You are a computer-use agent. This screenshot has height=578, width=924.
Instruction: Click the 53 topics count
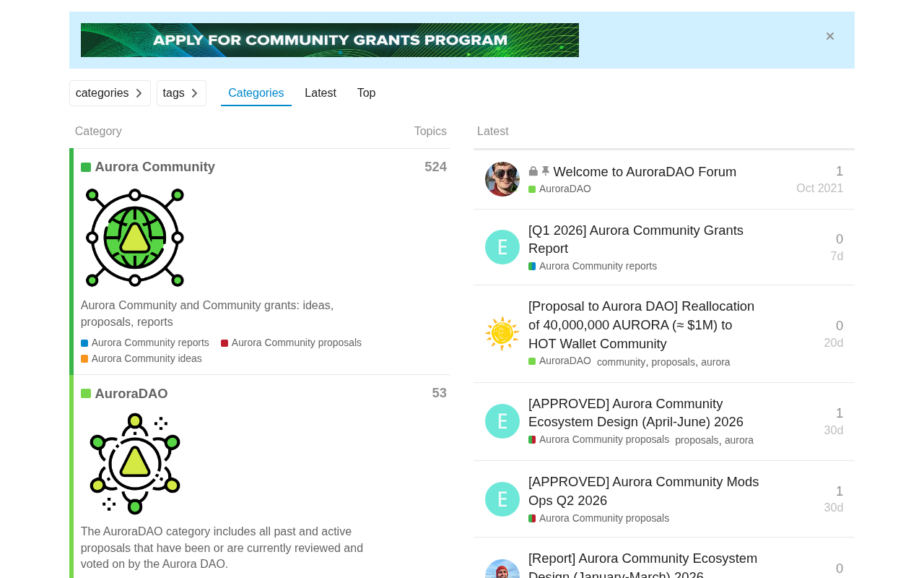(x=440, y=393)
